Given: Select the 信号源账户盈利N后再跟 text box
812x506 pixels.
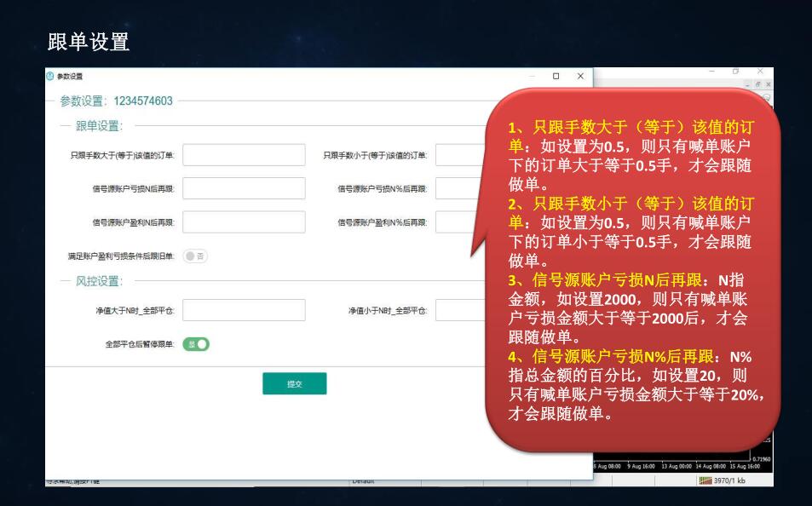Looking at the screenshot, I should [x=244, y=222].
